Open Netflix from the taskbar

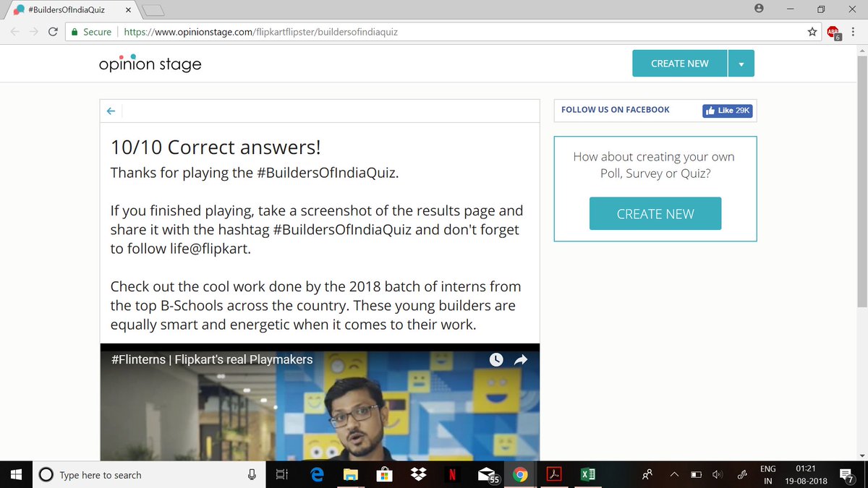(x=452, y=474)
